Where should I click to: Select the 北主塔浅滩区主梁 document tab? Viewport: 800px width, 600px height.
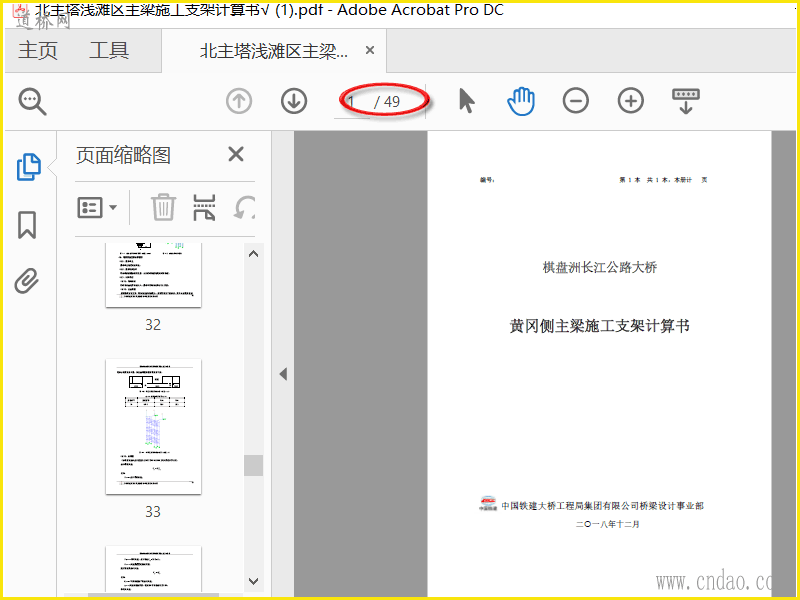[273, 51]
